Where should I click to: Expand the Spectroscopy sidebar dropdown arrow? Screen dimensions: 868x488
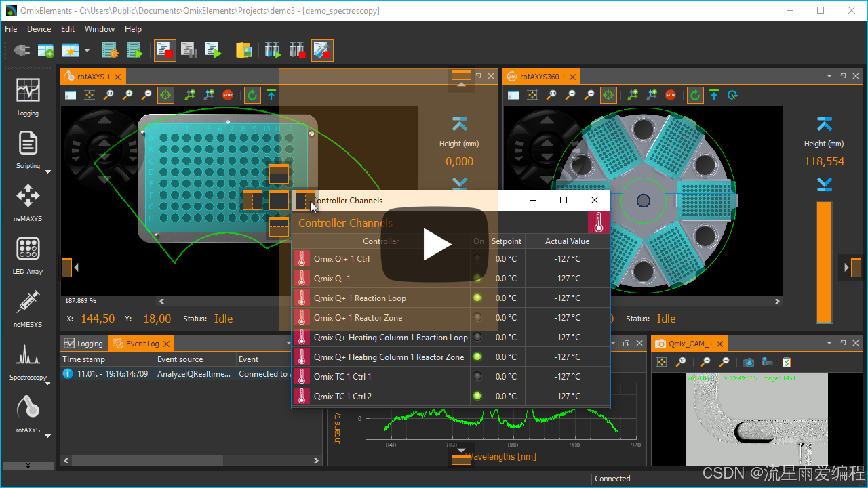click(x=47, y=384)
